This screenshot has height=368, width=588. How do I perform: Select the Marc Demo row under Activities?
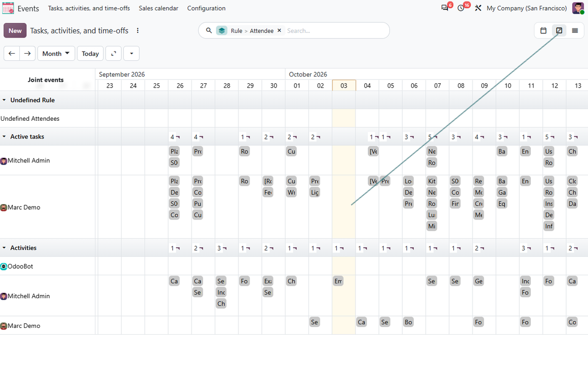48,325
